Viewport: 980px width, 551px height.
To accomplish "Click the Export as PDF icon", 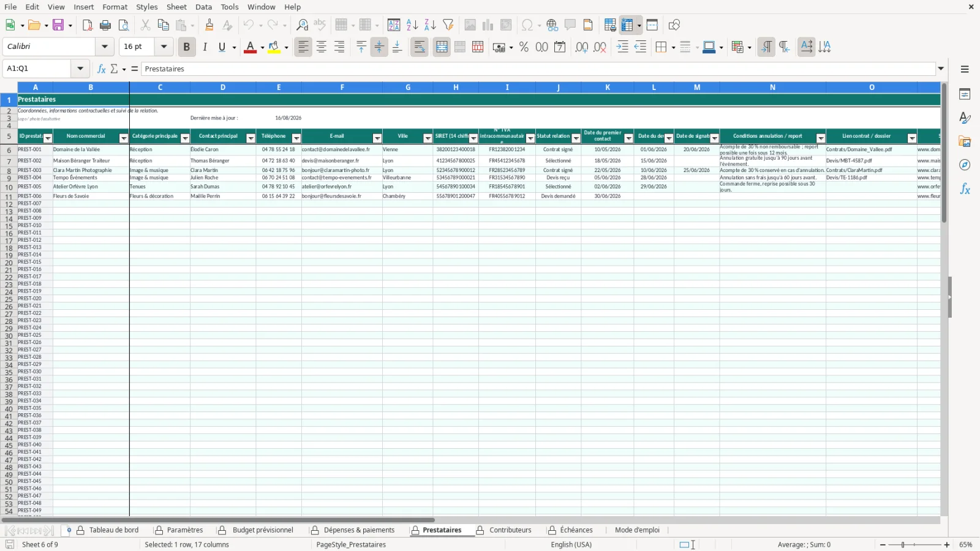I will [x=88, y=25].
